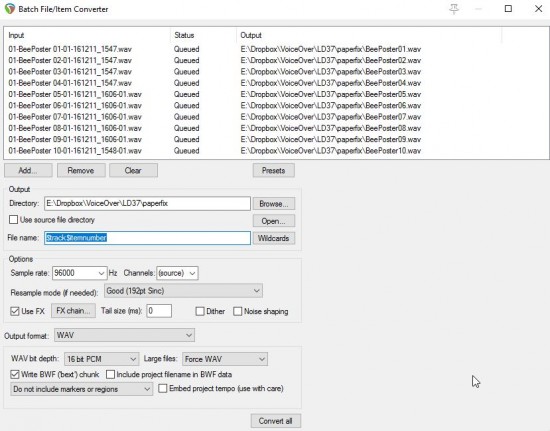
Task: Open the Wildcards button
Action: (274, 238)
